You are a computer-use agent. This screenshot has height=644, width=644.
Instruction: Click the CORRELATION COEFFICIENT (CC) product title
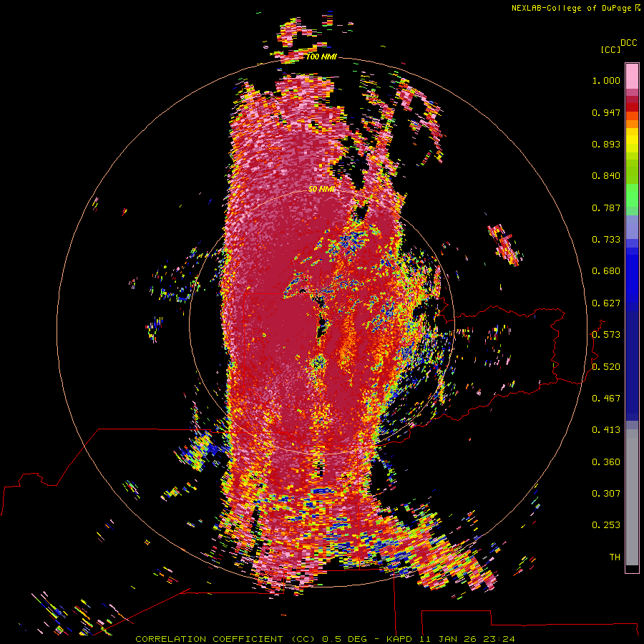(x=225, y=639)
